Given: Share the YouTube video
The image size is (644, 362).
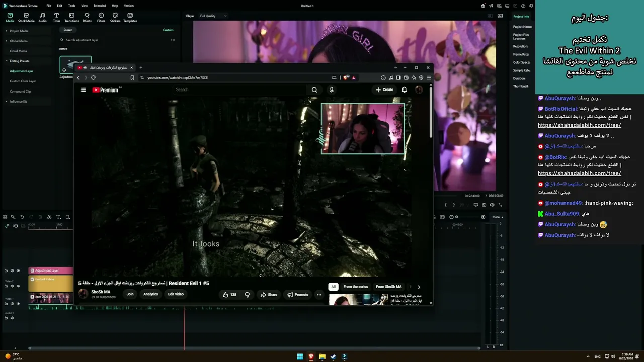Looking at the screenshot, I should click(269, 295).
